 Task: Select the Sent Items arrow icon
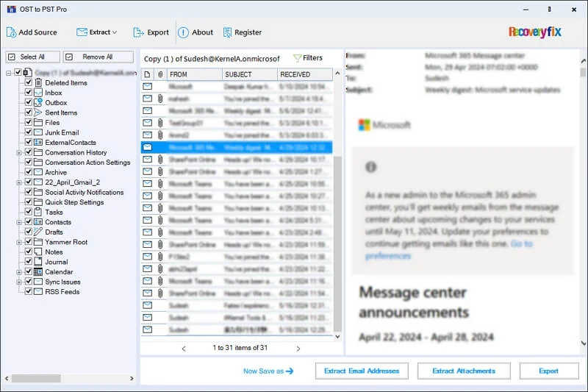(x=38, y=113)
